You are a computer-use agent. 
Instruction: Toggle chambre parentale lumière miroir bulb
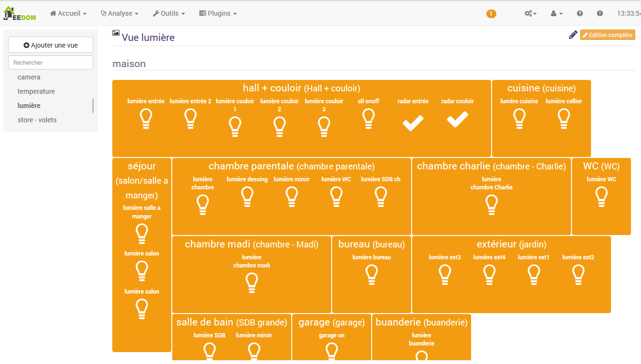pyautogui.click(x=292, y=197)
